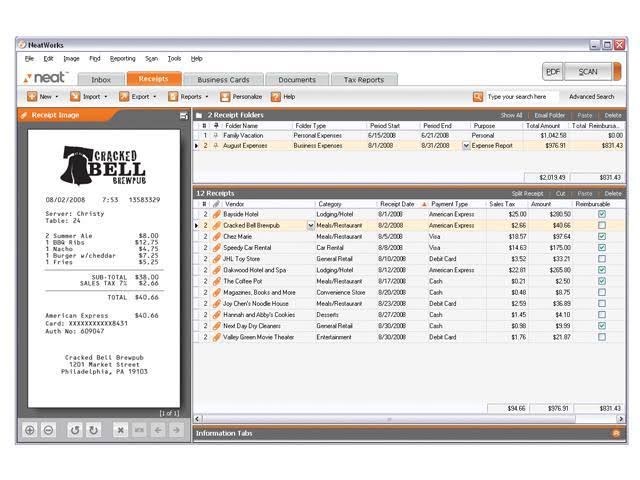Switch to the Inbox tab
Viewport: 640px width, 480px height.
101,80
